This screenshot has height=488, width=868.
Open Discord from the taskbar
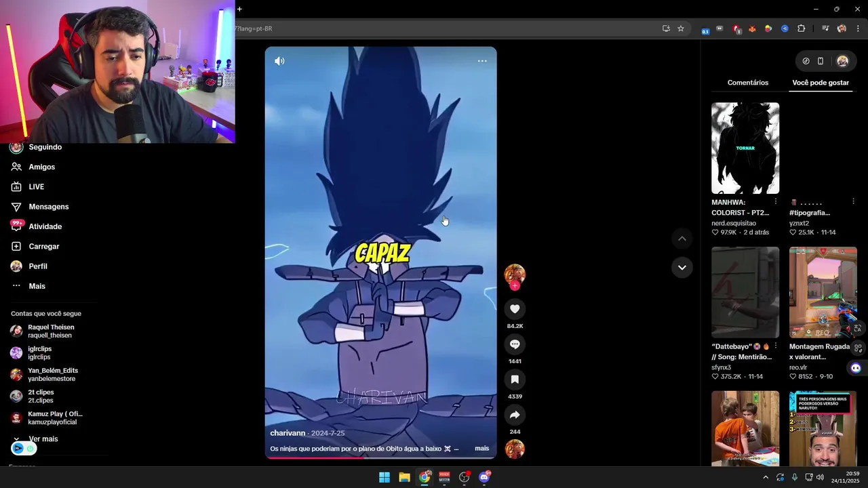pos(484,477)
